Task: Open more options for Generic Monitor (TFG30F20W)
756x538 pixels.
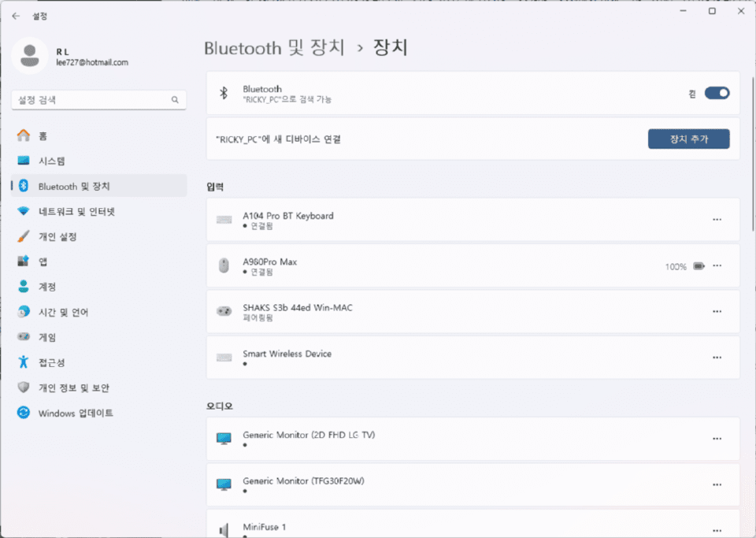Action: click(717, 484)
